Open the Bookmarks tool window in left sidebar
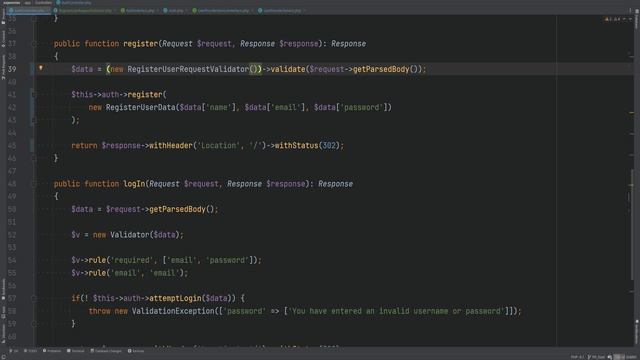The height and width of the screenshot is (360, 640). point(3,289)
